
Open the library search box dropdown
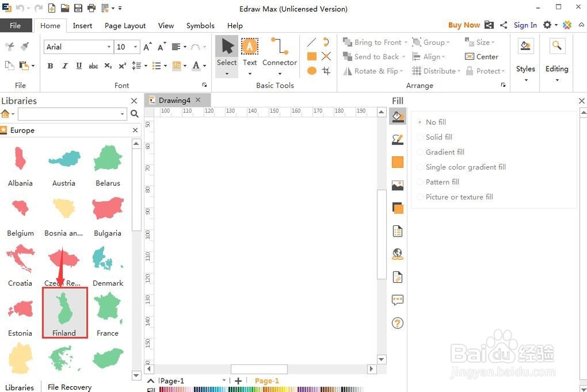(123, 114)
